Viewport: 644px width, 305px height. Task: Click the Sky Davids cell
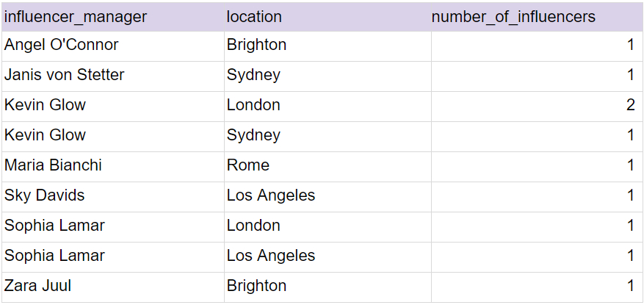(45, 195)
